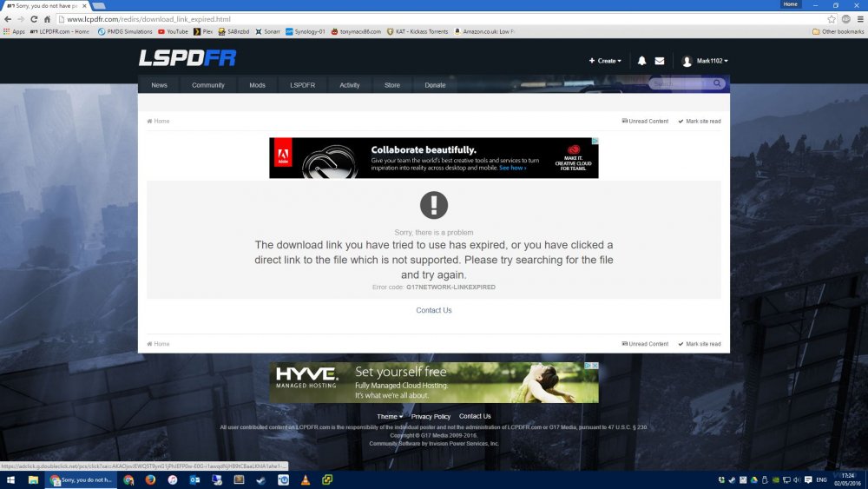
Task: Open the Activity menu item
Action: pos(350,85)
